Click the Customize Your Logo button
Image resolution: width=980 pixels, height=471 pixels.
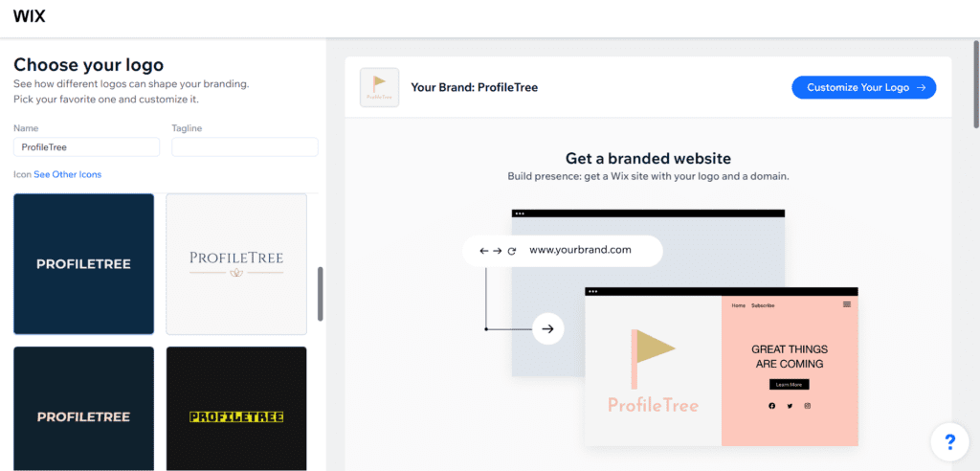click(x=864, y=87)
